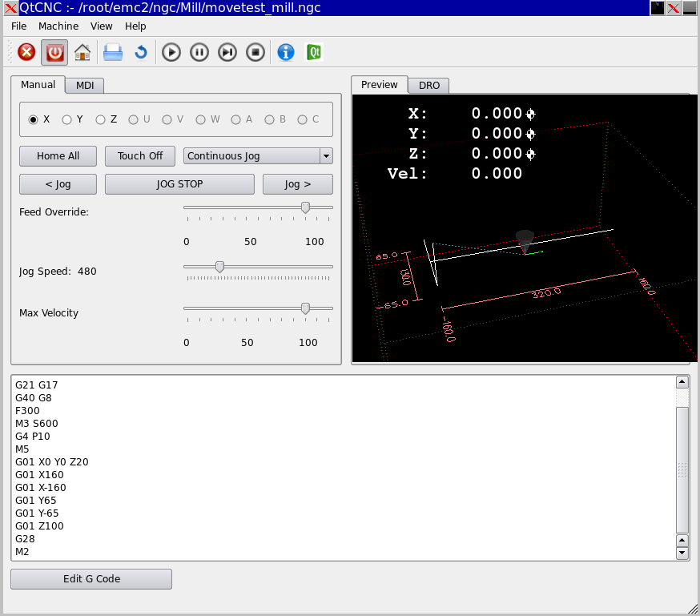
Task: Open the blue info about icon
Action: [285, 53]
